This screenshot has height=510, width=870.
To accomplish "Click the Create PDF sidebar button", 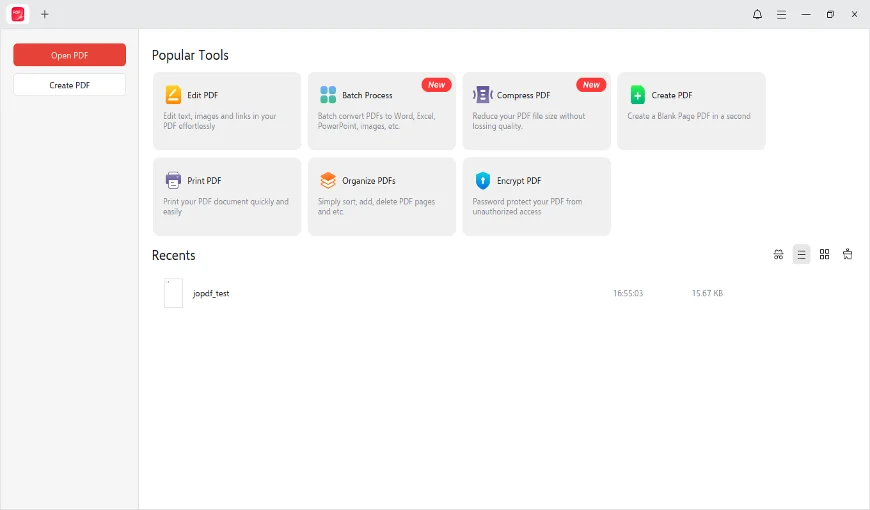I will (69, 85).
